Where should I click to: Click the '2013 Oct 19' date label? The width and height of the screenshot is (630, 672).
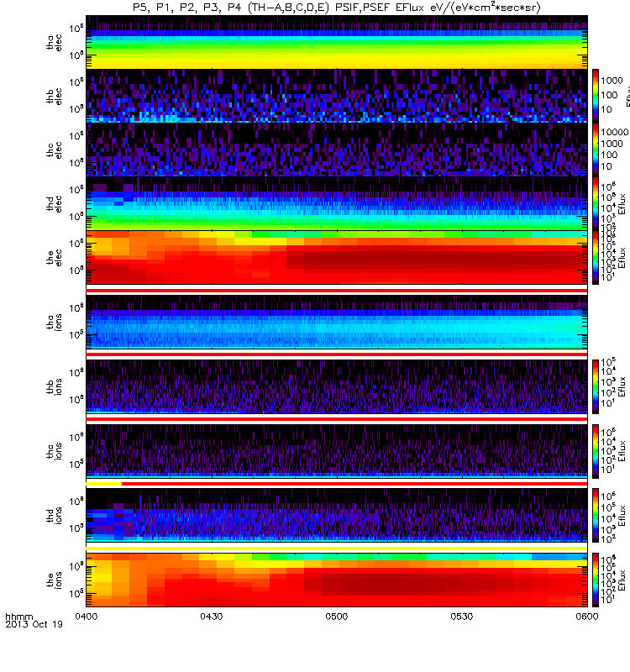[34, 624]
